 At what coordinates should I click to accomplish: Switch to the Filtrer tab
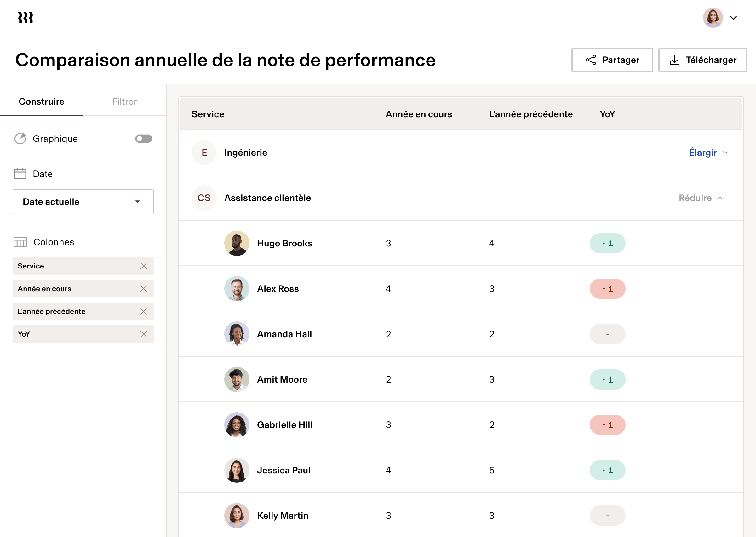[x=124, y=101]
